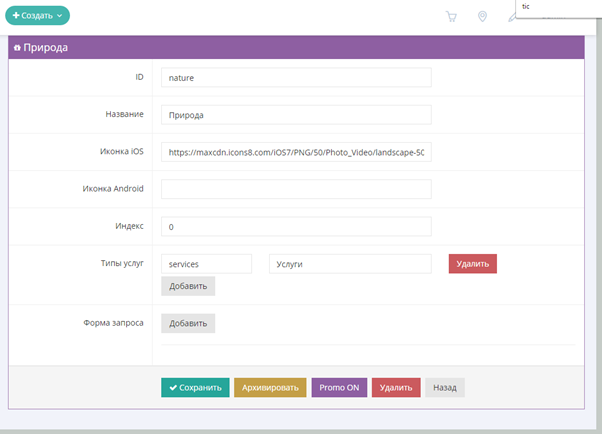Click the green Сохранить save button
The width and height of the screenshot is (602, 434).
pyautogui.click(x=195, y=387)
